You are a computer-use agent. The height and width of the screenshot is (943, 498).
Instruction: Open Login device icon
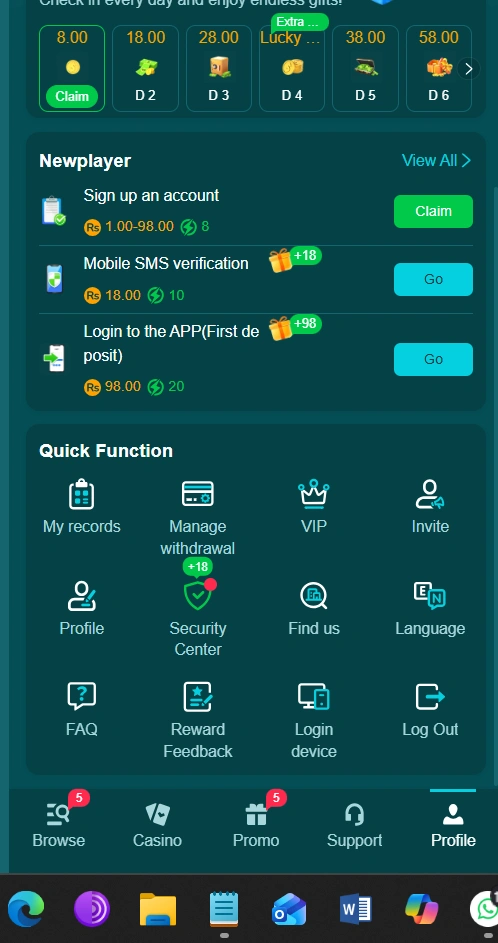click(x=313, y=696)
